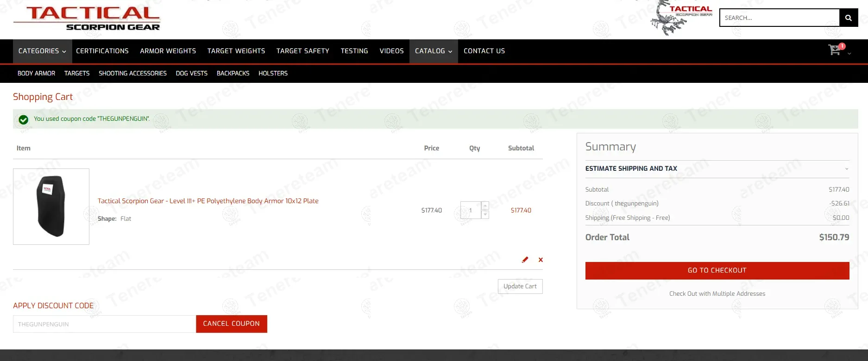Viewport: 868px width, 361px height.
Task: Click Go To Checkout button
Action: (x=717, y=270)
